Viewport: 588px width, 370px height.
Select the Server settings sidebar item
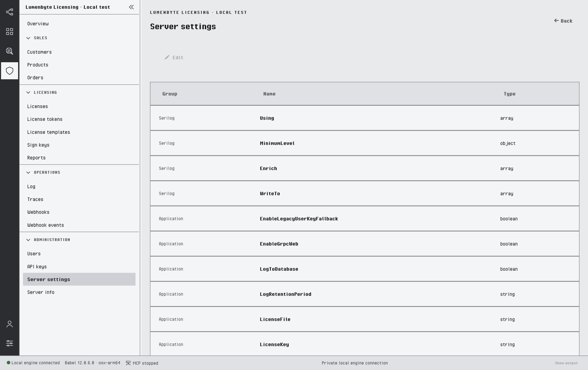[x=79, y=279]
